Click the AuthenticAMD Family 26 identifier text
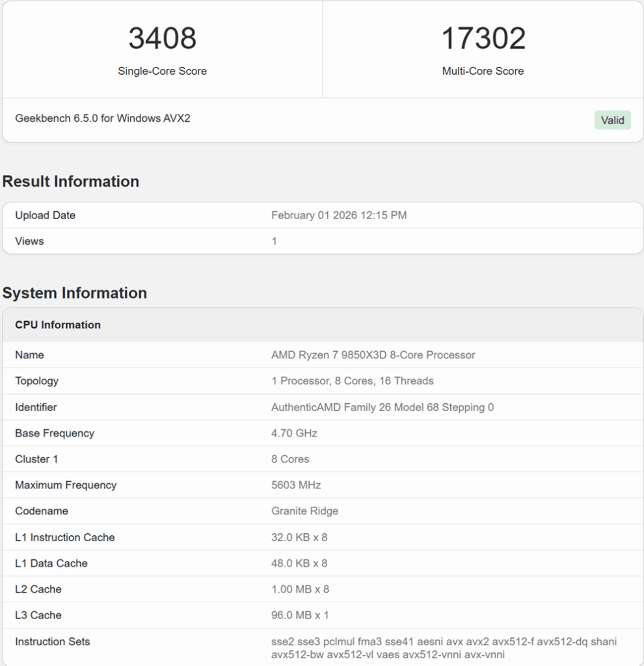The height and width of the screenshot is (666, 644). (382, 407)
